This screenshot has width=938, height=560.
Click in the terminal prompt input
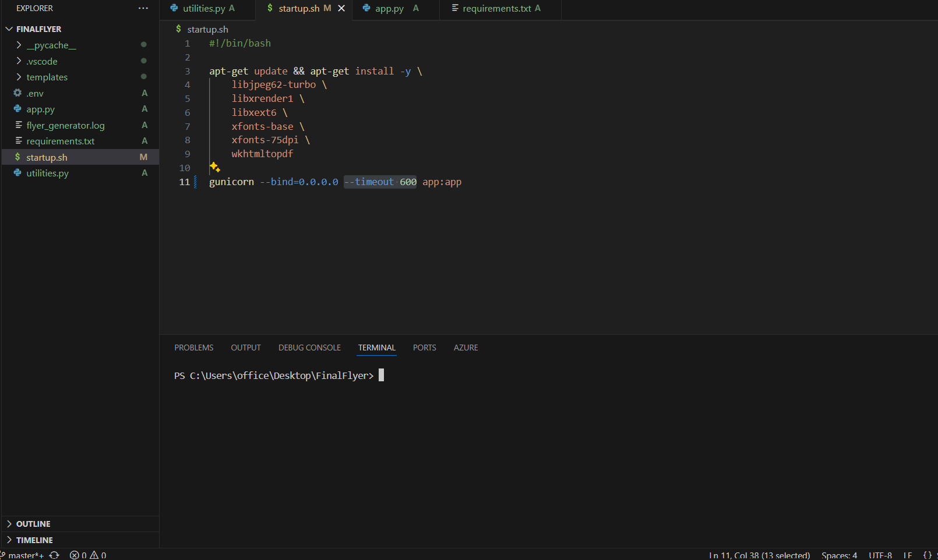coord(382,375)
